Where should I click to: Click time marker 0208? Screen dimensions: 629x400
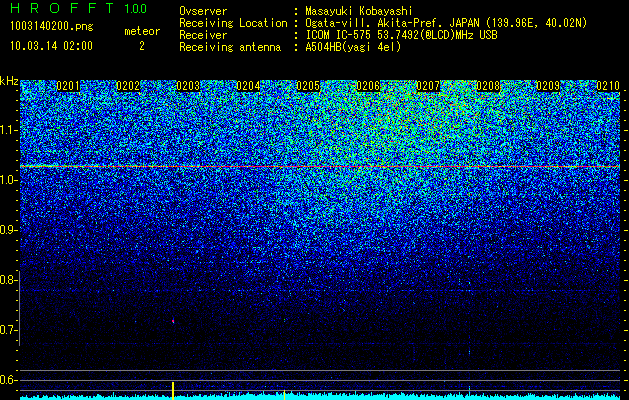(488, 86)
